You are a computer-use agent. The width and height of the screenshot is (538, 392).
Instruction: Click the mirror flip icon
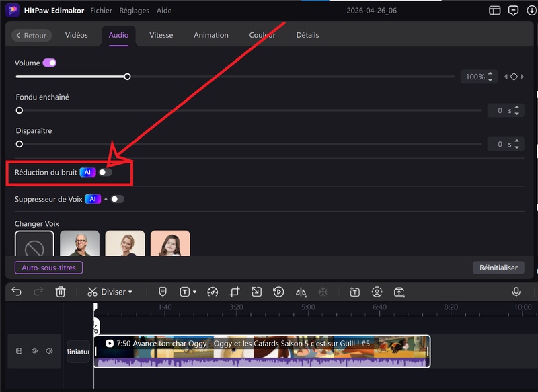click(301, 292)
